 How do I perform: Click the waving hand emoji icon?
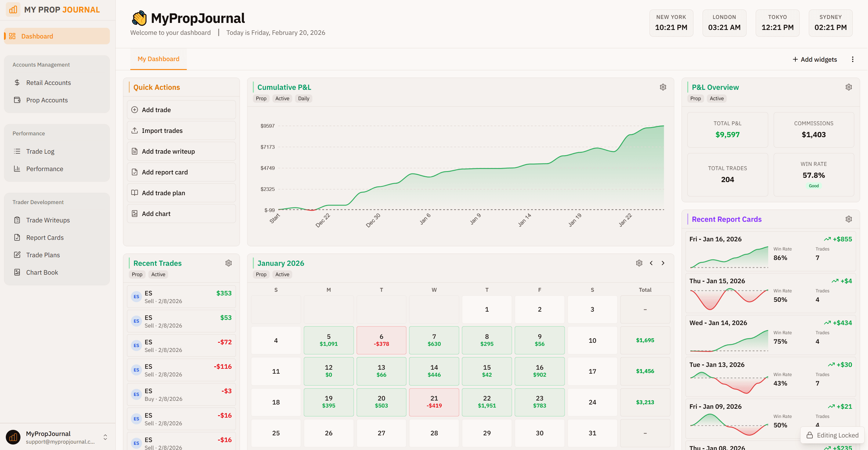139,18
